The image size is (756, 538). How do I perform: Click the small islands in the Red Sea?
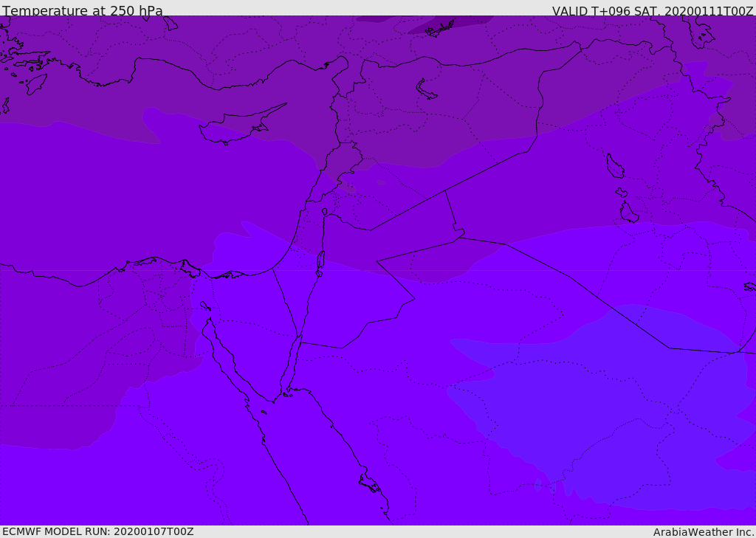tap(369, 483)
